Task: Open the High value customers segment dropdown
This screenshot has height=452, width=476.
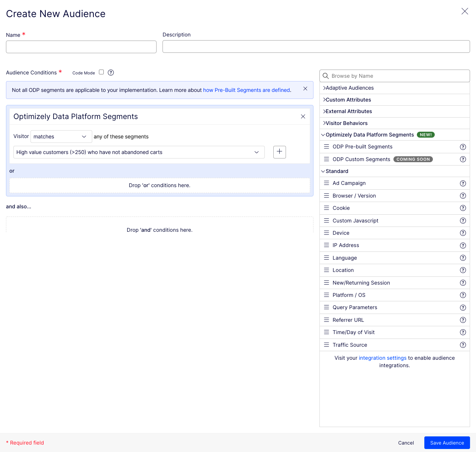Action: coord(139,152)
